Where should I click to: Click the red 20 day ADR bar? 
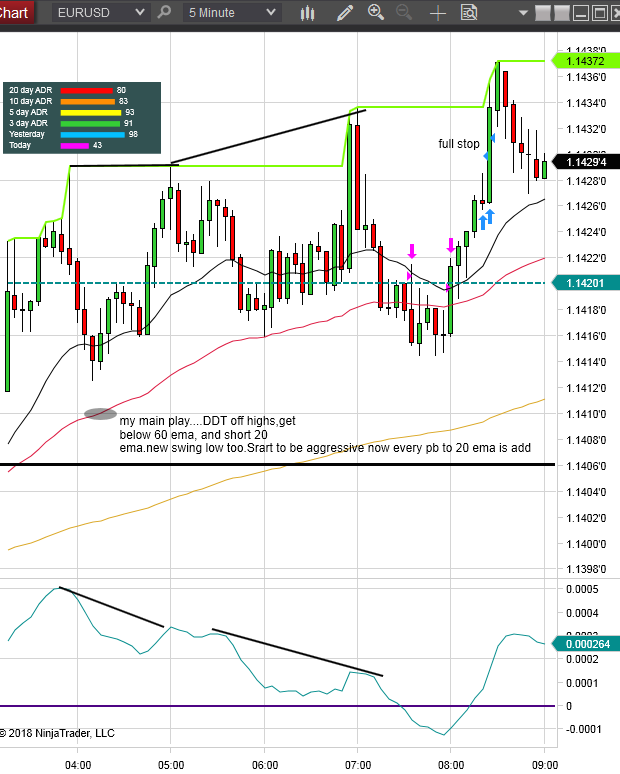pos(87,90)
